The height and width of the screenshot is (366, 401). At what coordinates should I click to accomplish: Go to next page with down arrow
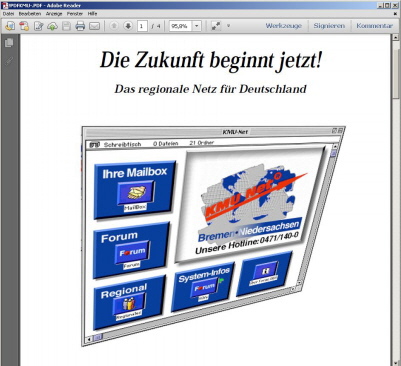pyautogui.click(x=128, y=26)
